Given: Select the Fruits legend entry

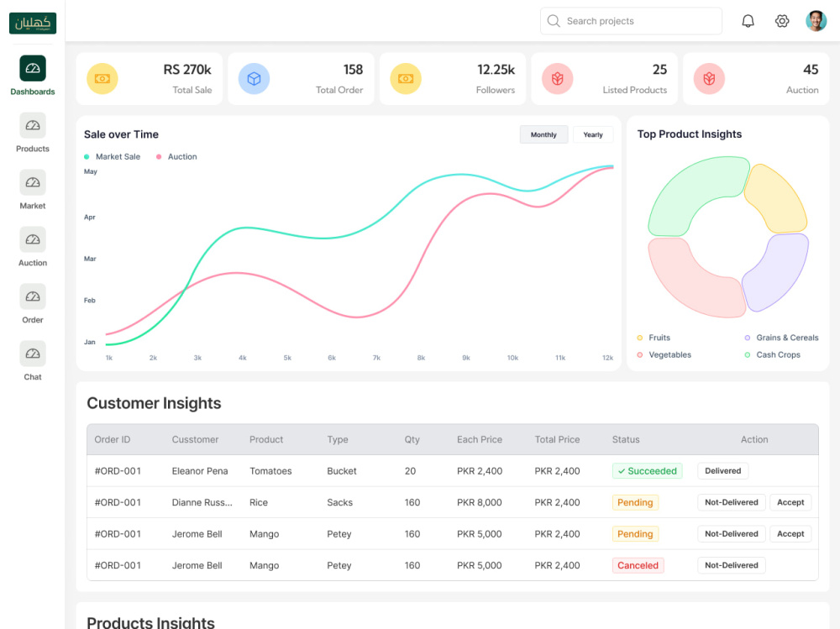Looking at the screenshot, I should pos(654,338).
